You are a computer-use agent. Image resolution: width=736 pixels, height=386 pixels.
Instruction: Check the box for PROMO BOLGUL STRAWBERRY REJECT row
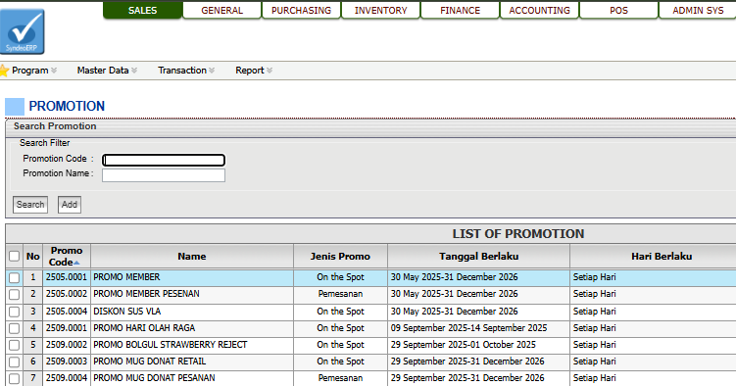[15, 345]
